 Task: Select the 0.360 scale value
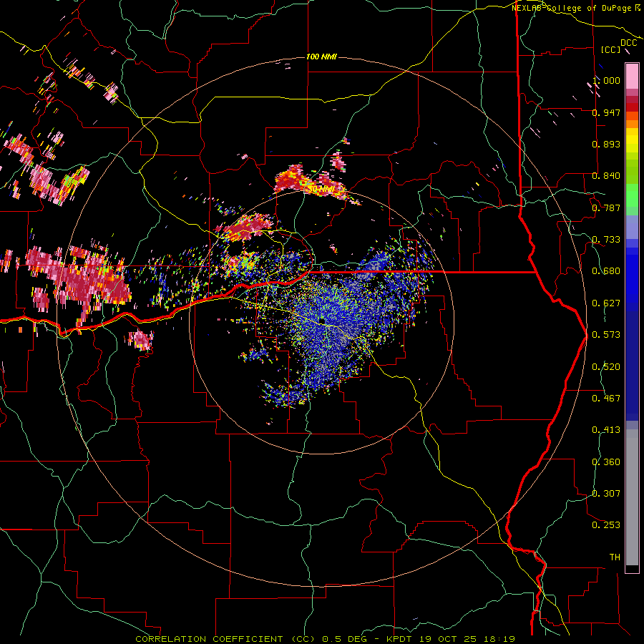coord(606,462)
